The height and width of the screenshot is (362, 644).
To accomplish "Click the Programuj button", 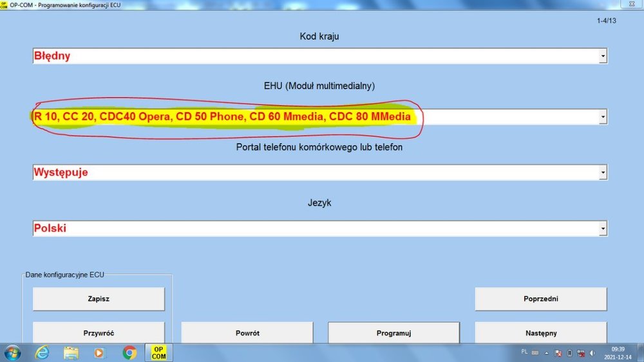I will tap(393, 333).
